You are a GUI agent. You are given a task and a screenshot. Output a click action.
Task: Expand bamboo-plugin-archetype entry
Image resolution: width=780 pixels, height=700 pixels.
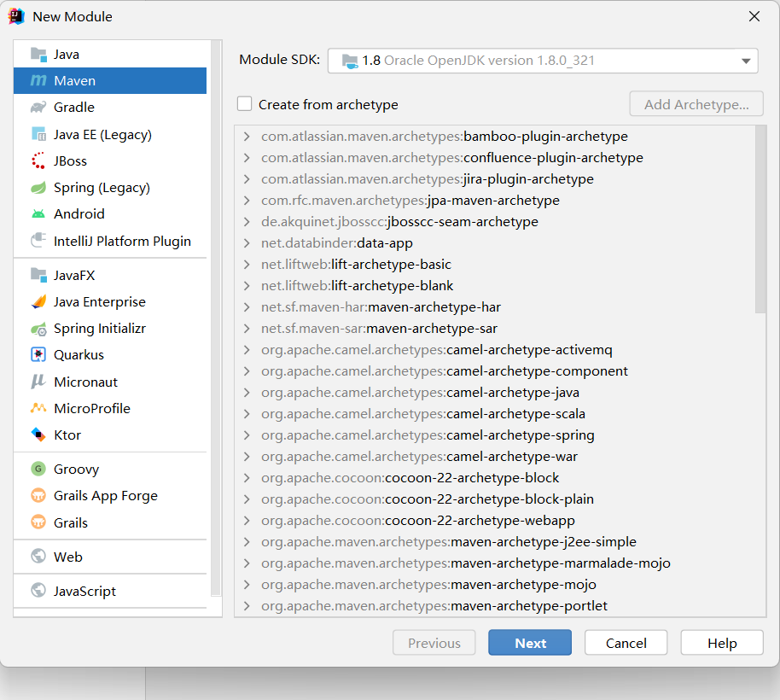pyautogui.click(x=247, y=137)
